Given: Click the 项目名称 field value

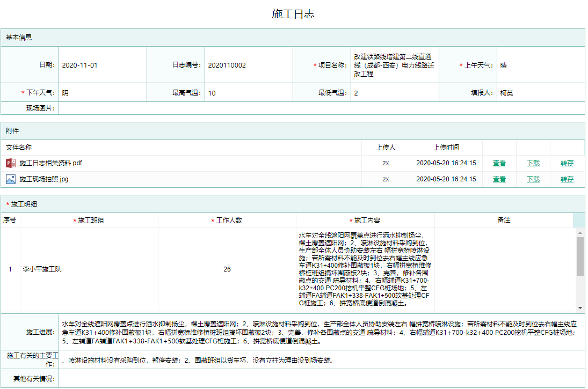Looking at the screenshot, I should (395, 65).
